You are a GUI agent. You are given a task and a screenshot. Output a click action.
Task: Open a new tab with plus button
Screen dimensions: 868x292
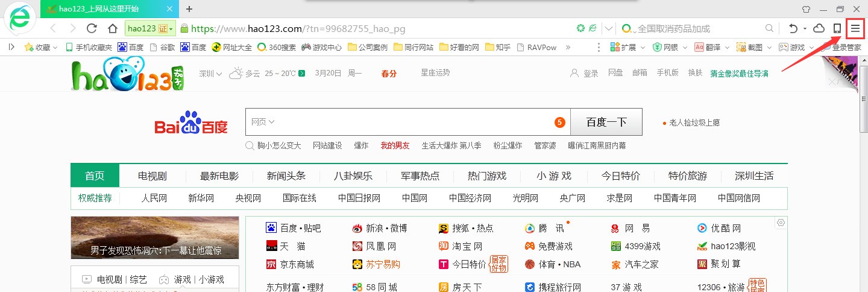[x=189, y=9]
